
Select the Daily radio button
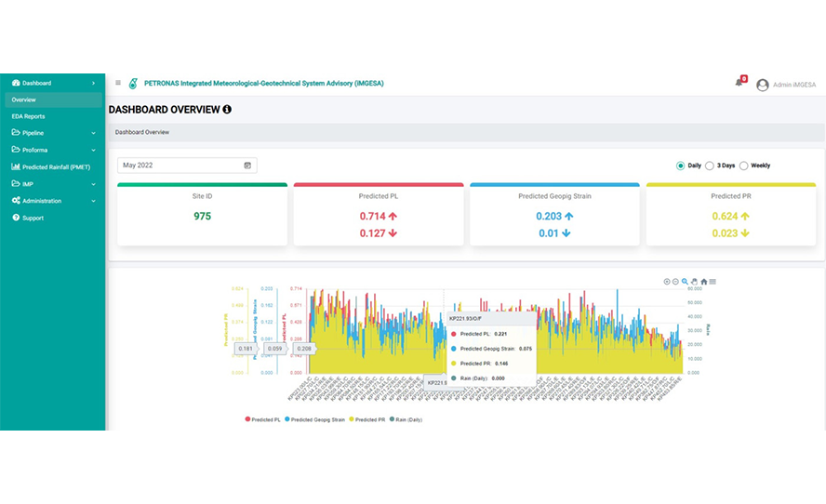680,166
